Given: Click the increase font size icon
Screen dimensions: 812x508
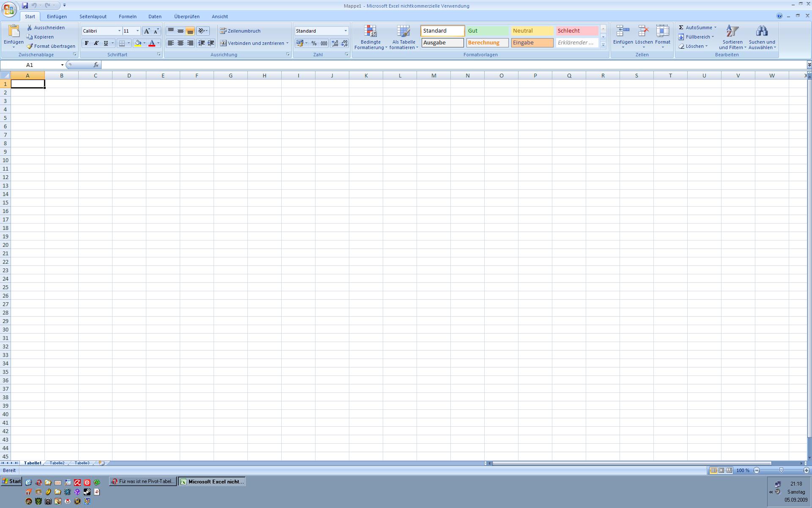Looking at the screenshot, I should coord(147,31).
